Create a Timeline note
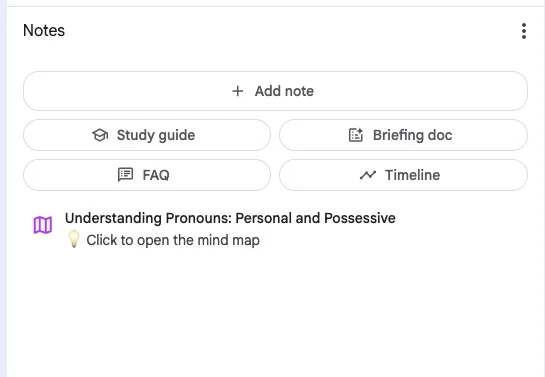The image size is (545, 377). click(x=403, y=175)
